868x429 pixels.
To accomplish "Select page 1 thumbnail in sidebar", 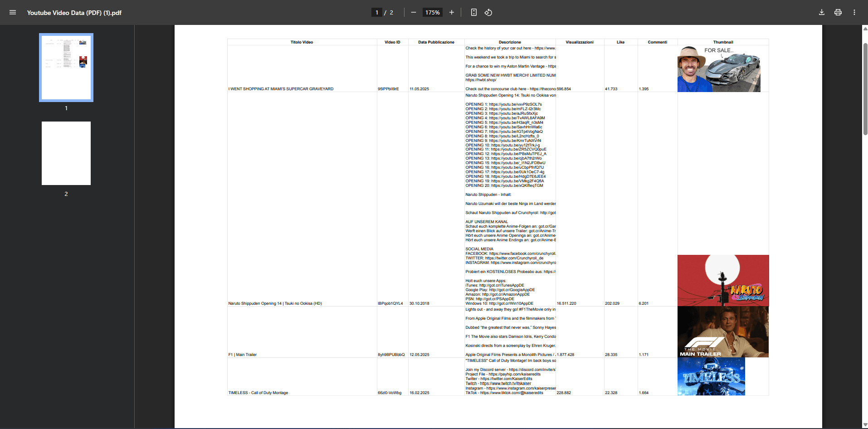I will (66, 67).
